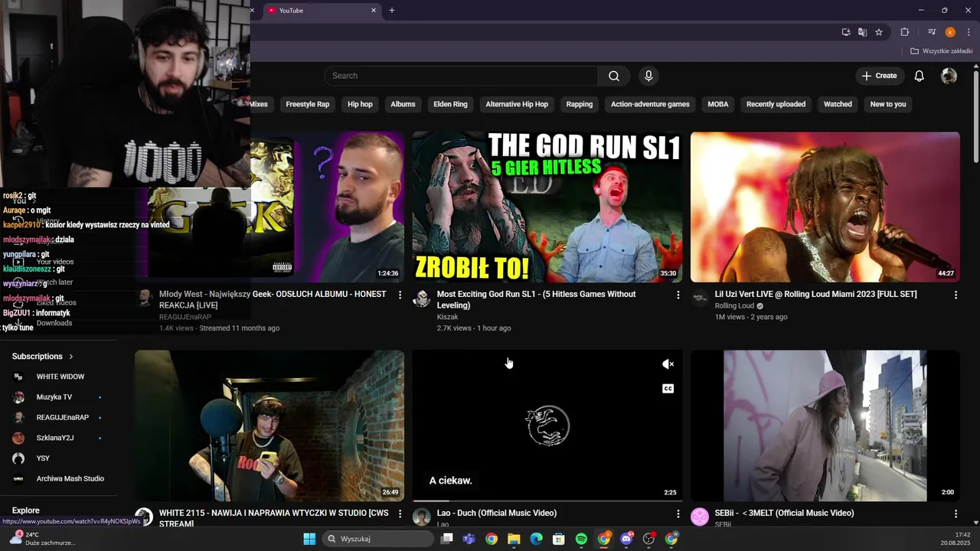Select the Hip hop filter chip

[x=360, y=104]
